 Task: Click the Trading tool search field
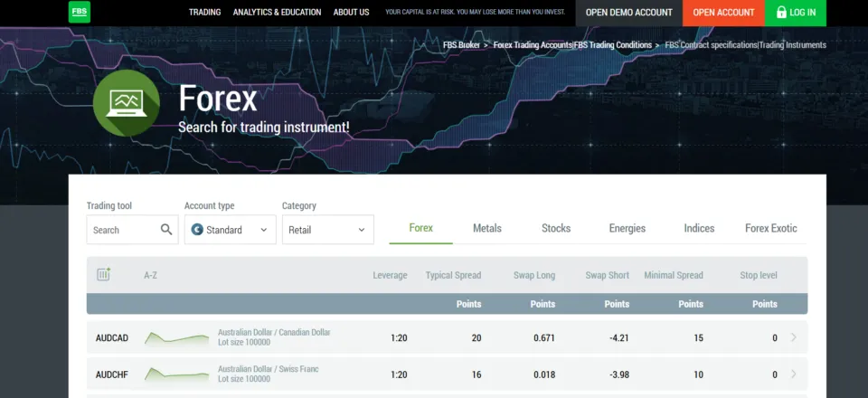(122, 230)
